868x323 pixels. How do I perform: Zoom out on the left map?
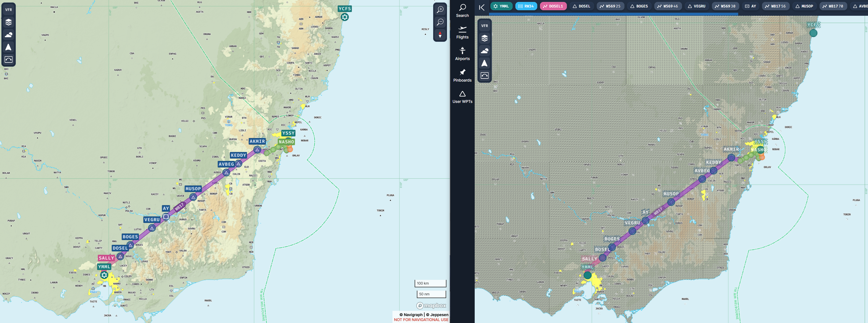(440, 22)
